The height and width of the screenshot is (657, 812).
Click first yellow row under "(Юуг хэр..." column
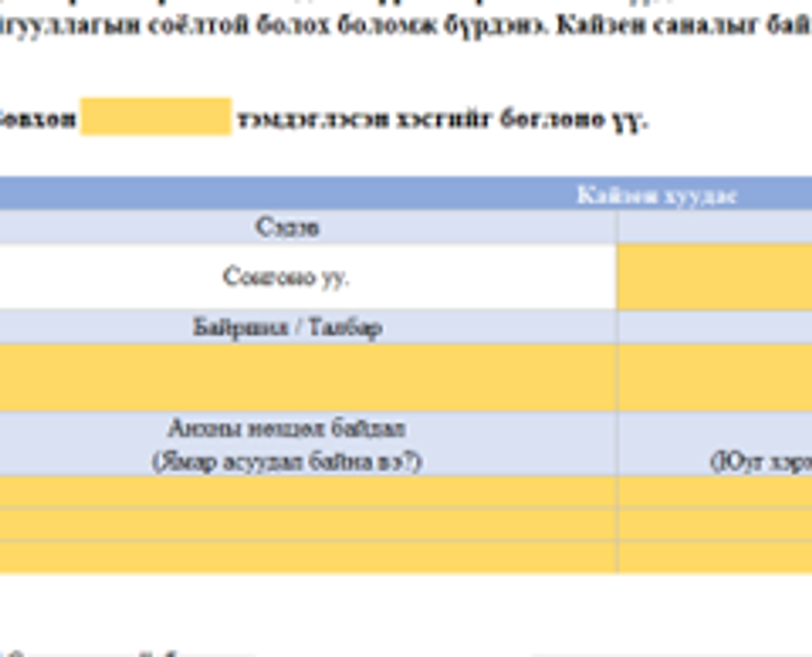pos(715,492)
